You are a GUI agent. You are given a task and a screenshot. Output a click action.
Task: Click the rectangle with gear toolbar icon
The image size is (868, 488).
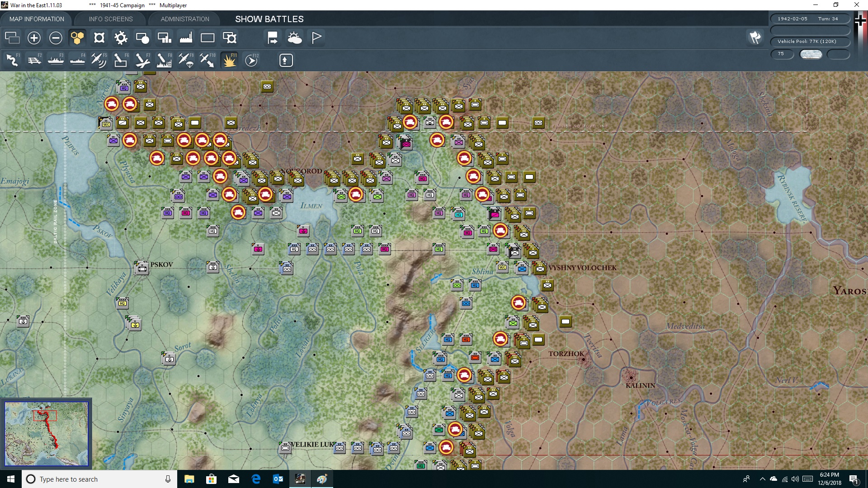(230, 38)
